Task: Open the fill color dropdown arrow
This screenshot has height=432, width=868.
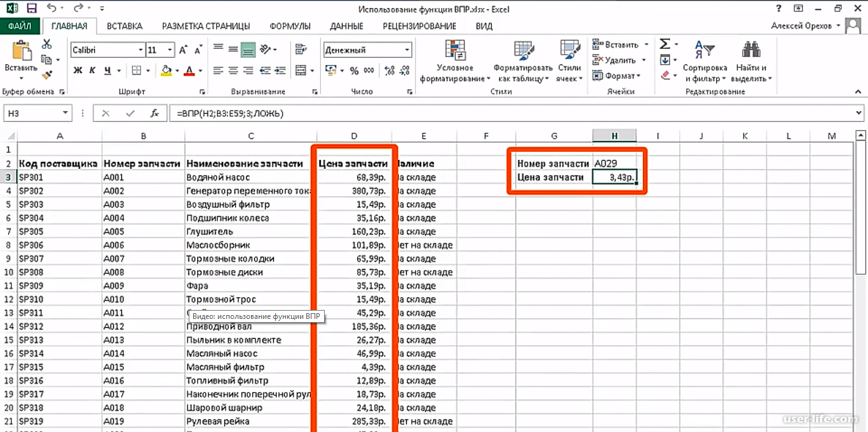Action: pyautogui.click(x=177, y=71)
